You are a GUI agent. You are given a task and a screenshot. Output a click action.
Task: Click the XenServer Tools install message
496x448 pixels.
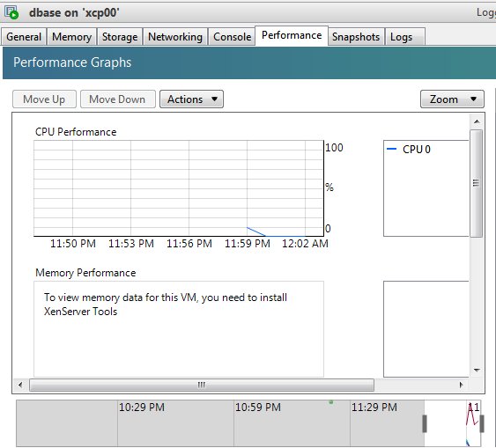coord(166,305)
